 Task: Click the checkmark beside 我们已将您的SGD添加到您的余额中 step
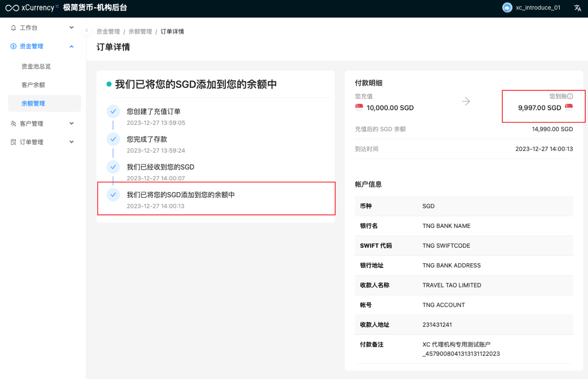pyautogui.click(x=113, y=195)
